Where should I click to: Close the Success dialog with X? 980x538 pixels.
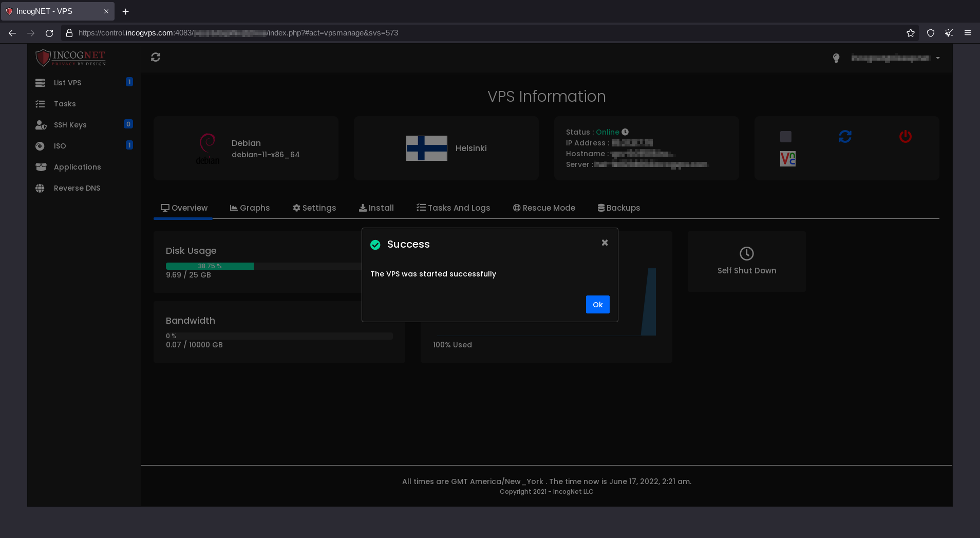pos(605,243)
